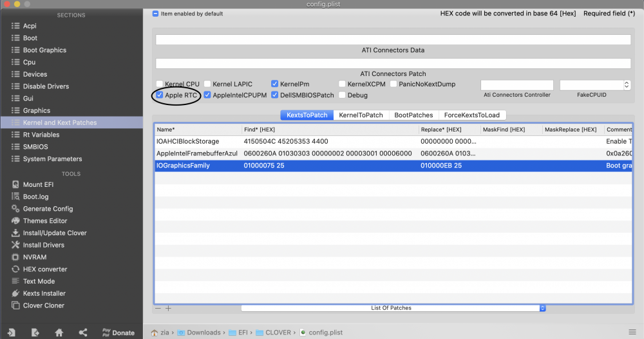Expand the FakeCPUID combo box
The image size is (644, 339).
pyautogui.click(x=627, y=85)
